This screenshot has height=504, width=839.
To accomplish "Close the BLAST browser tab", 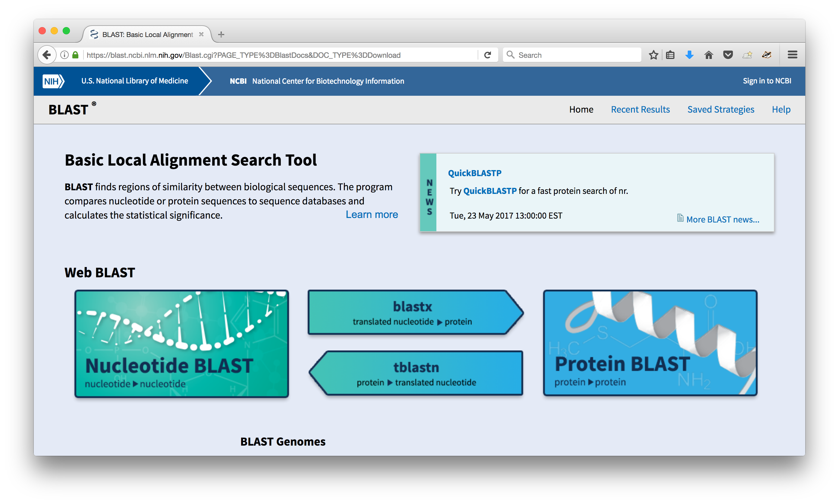I will pyautogui.click(x=201, y=34).
